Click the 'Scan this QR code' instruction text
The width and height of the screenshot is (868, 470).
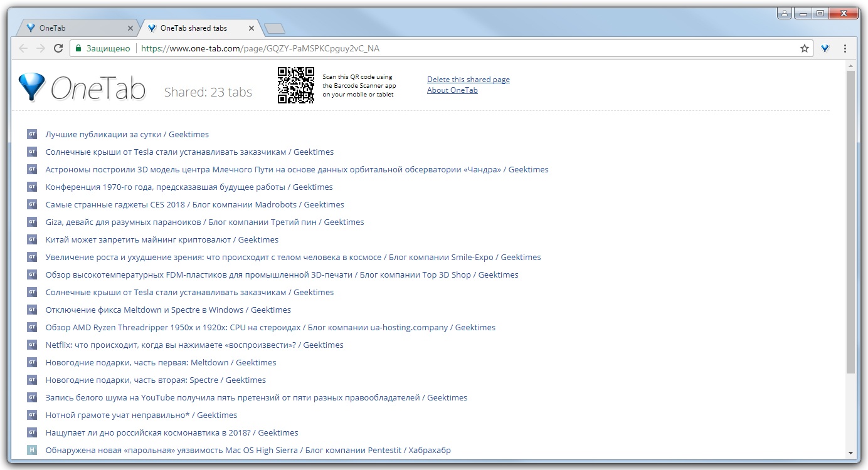click(x=359, y=86)
